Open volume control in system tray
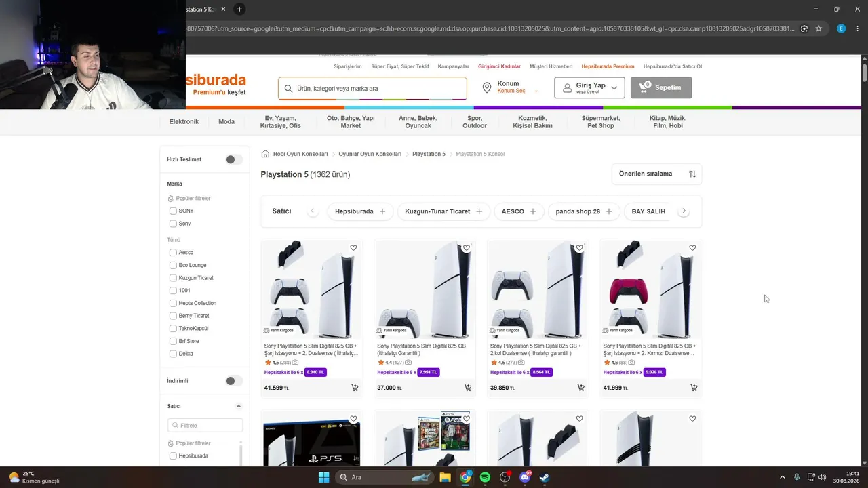 [x=823, y=477]
